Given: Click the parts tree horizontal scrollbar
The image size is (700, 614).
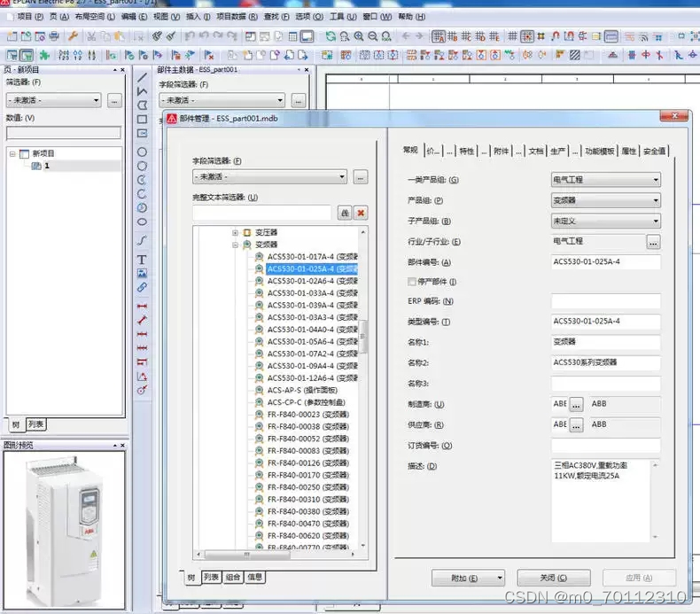Looking at the screenshot, I should [x=247, y=554].
